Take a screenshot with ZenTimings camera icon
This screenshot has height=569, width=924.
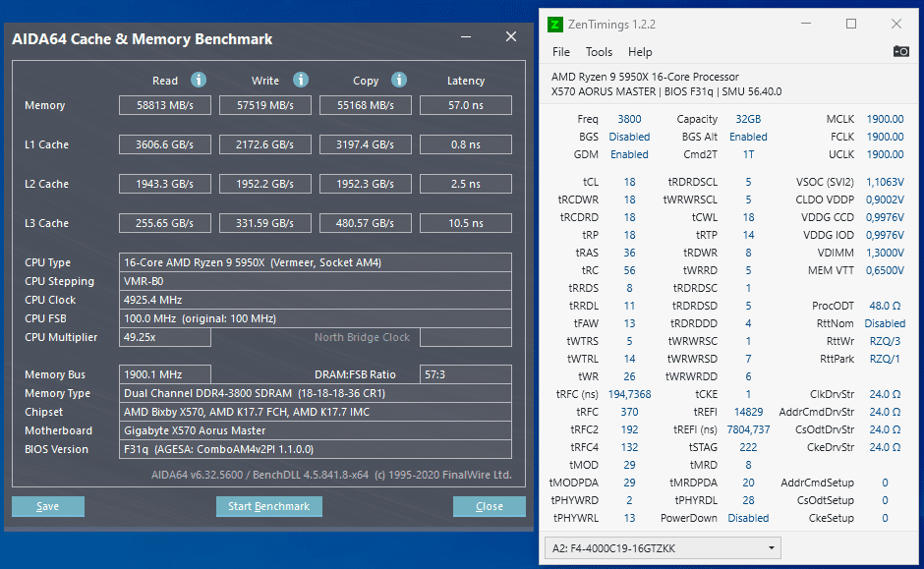pyautogui.click(x=901, y=51)
